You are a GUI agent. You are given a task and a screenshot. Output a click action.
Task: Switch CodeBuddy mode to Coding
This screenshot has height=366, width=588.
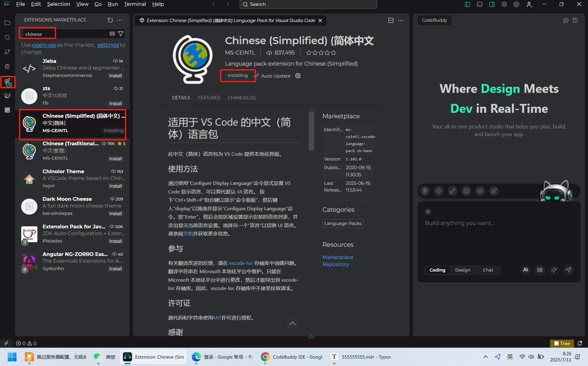tap(437, 270)
